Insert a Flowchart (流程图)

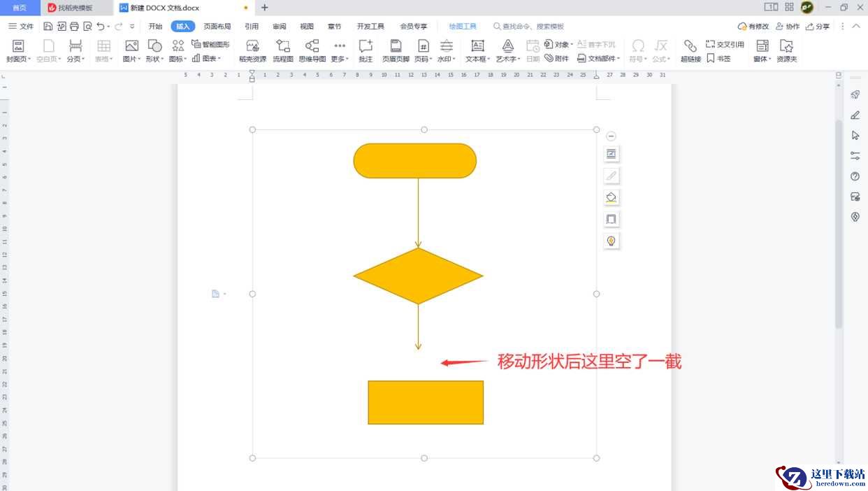click(283, 51)
